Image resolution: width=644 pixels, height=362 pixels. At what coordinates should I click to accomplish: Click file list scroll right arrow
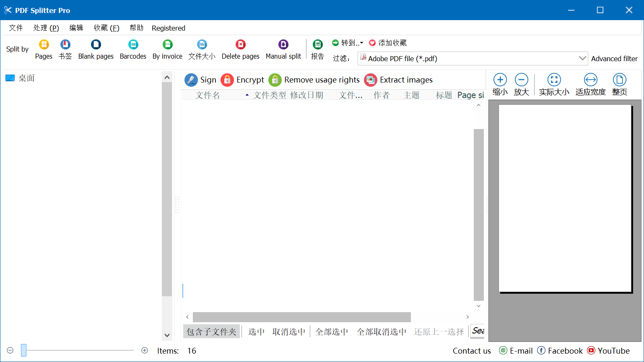(467, 317)
